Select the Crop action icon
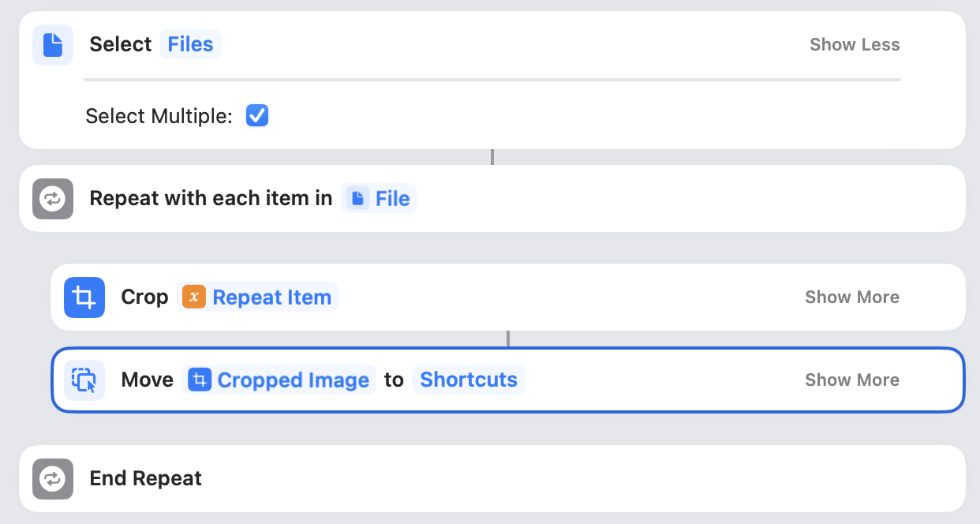 pos(84,297)
